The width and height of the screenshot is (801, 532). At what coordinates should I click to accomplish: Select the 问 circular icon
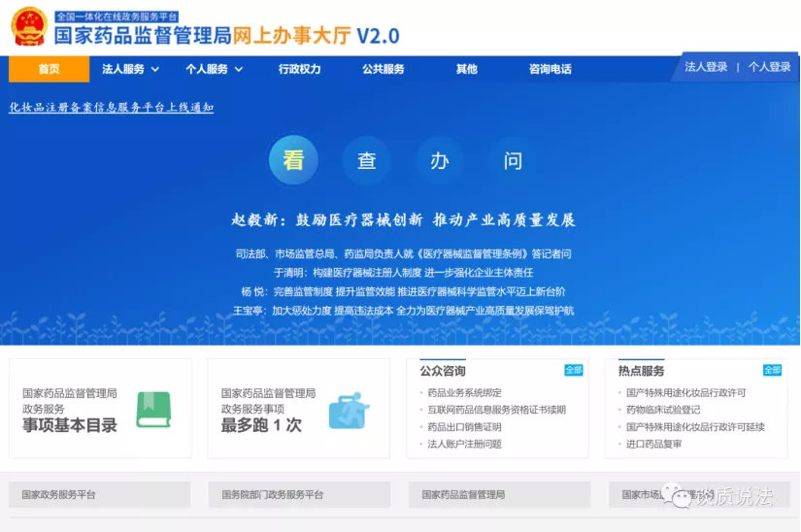513,160
